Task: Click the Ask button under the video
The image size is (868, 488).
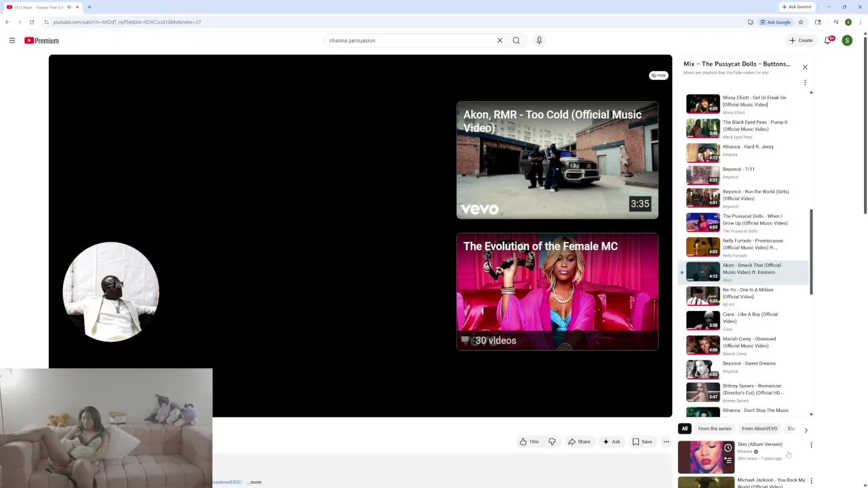Action: click(x=611, y=442)
